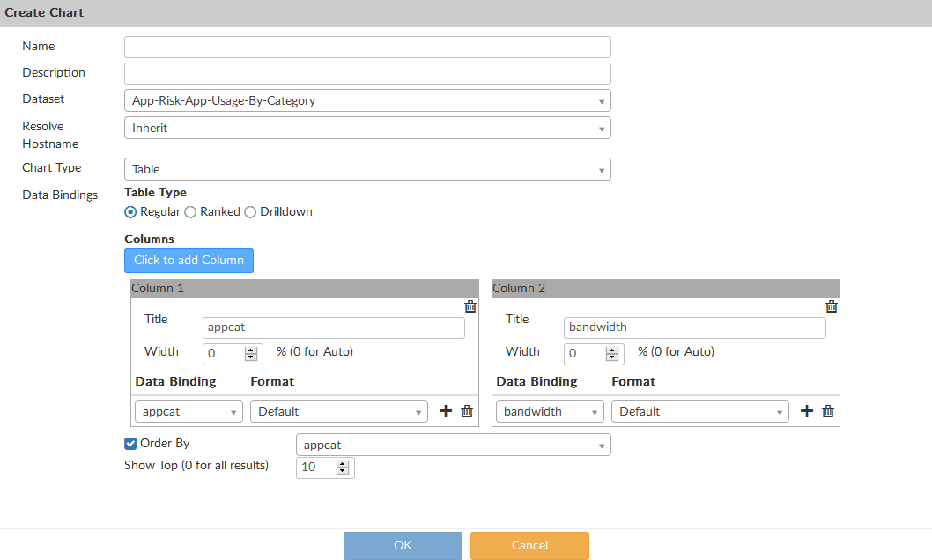Add a data binding to Column 1 with the plus icon
This screenshot has height=560, width=932.
coord(445,410)
